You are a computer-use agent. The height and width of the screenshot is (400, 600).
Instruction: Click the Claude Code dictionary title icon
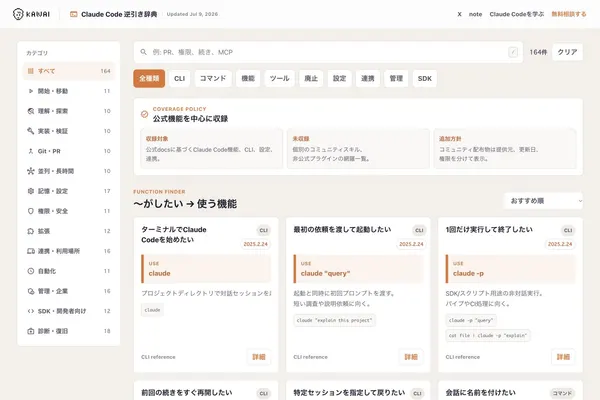pos(73,14)
